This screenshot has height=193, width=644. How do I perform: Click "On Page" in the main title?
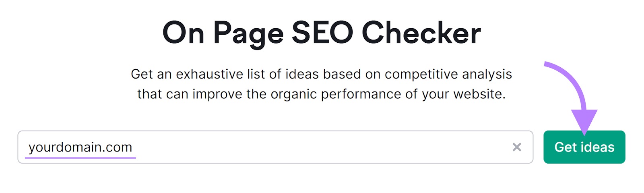point(223,33)
